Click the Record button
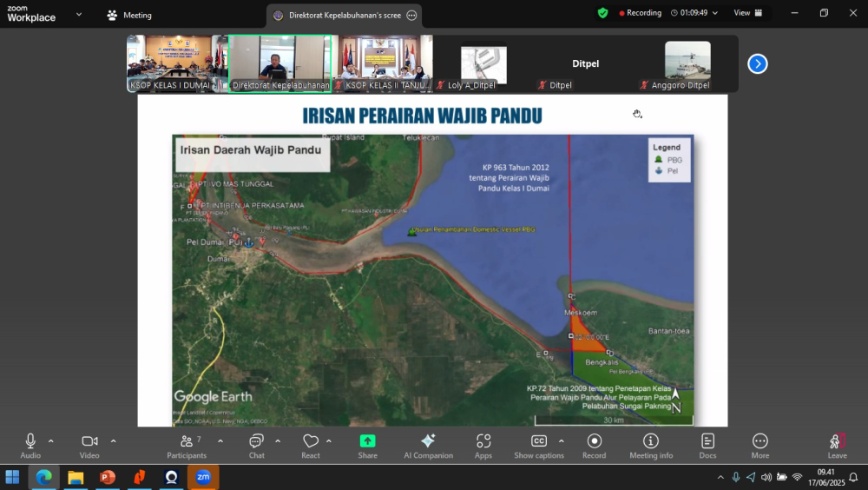The image size is (868, 490). coord(594,446)
